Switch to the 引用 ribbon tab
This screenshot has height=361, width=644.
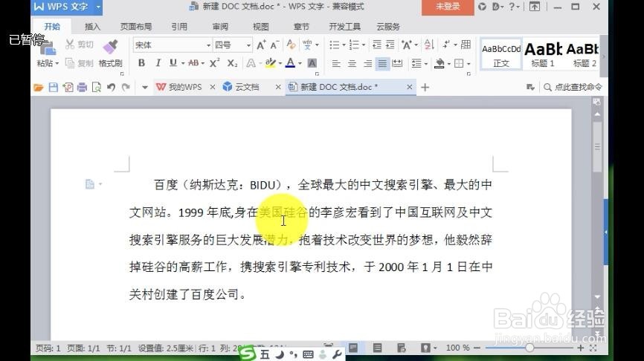179,27
